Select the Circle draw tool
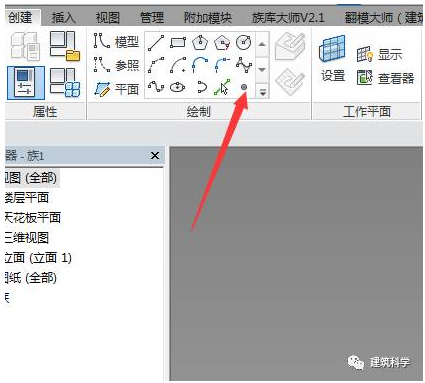This screenshot has width=425, height=383. pyautogui.click(x=244, y=43)
